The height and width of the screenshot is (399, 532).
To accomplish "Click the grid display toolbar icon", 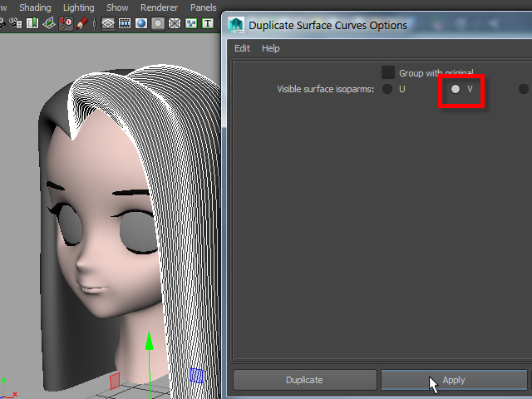I will (x=108, y=24).
